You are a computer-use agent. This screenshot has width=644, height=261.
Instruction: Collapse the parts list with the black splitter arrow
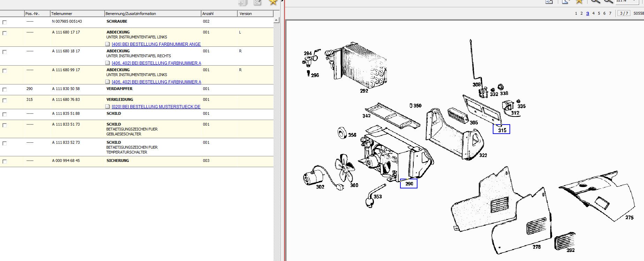click(282, 1)
